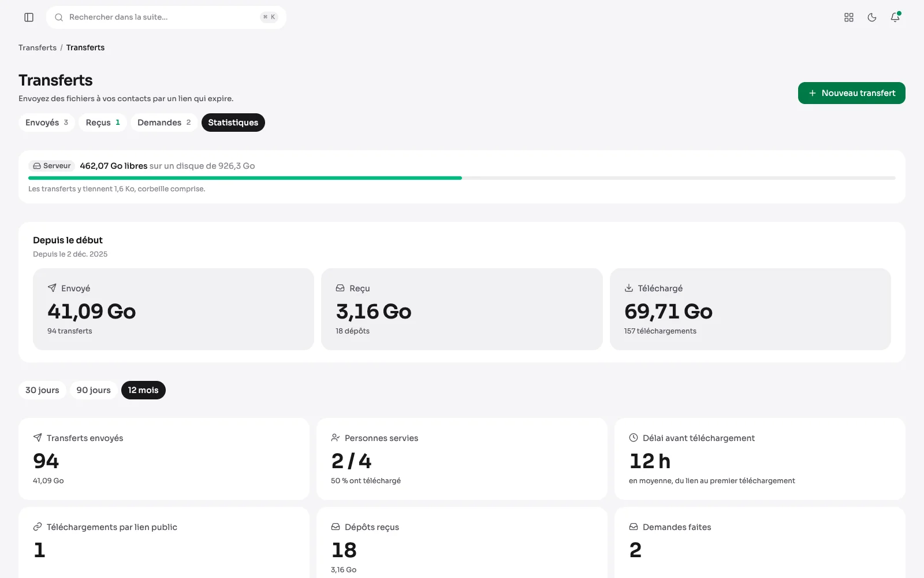Click the Demandes faites inbox icon
This screenshot has width=924, height=578.
point(634,527)
